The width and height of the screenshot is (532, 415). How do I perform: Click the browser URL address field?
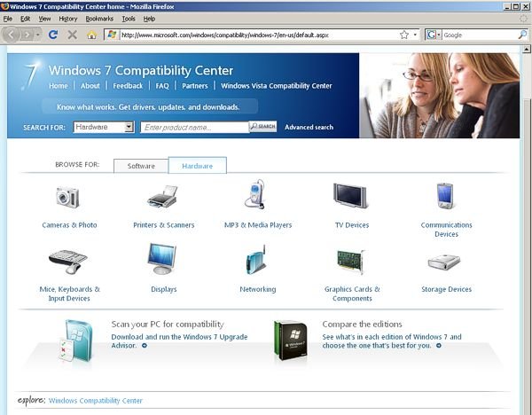260,35
